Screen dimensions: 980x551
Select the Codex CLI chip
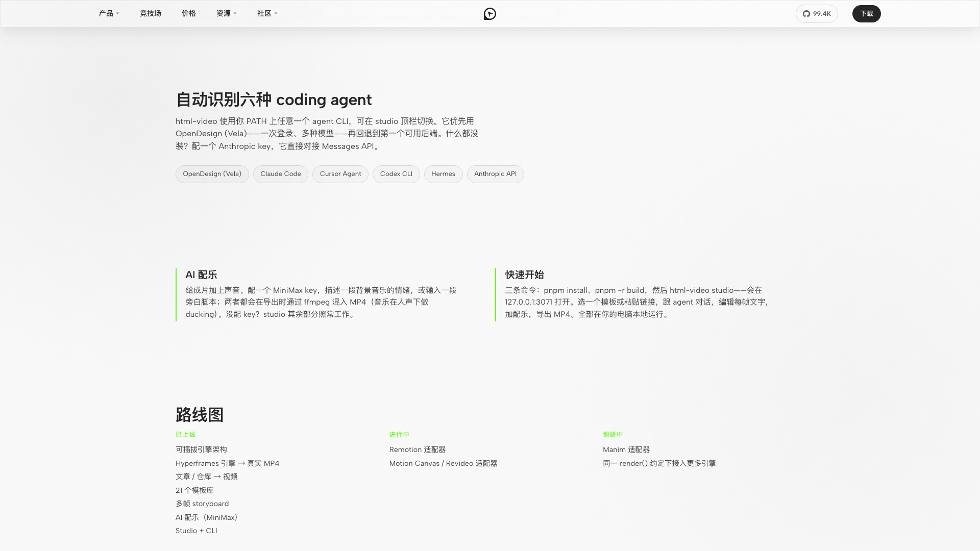tap(396, 174)
